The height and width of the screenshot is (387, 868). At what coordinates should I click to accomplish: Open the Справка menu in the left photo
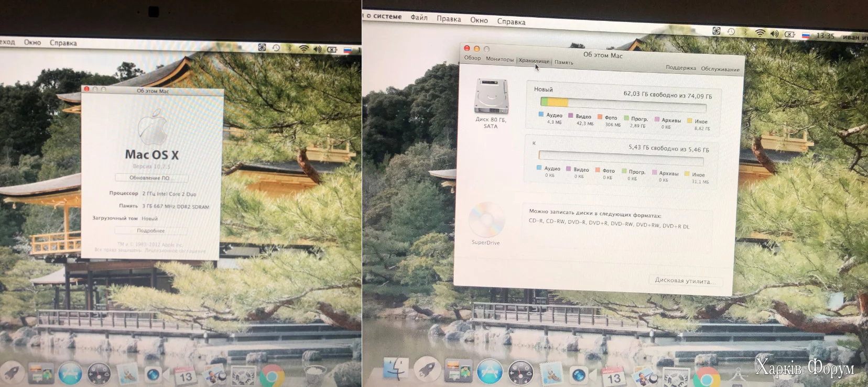[x=63, y=43]
